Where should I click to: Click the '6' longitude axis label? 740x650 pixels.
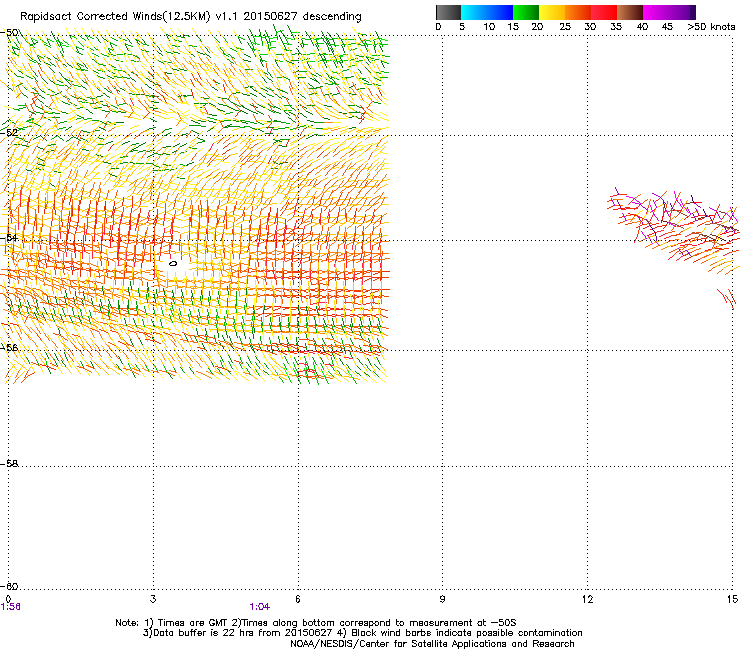(x=298, y=599)
